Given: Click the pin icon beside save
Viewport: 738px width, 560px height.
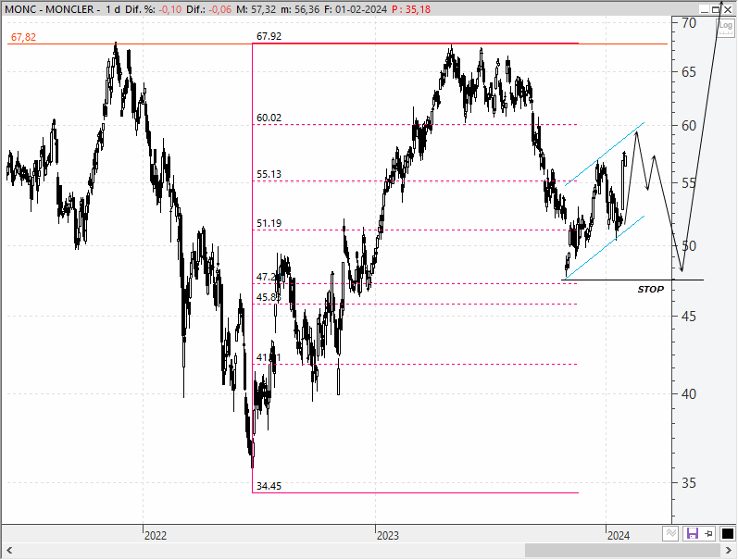Looking at the screenshot, I should pos(708,533).
